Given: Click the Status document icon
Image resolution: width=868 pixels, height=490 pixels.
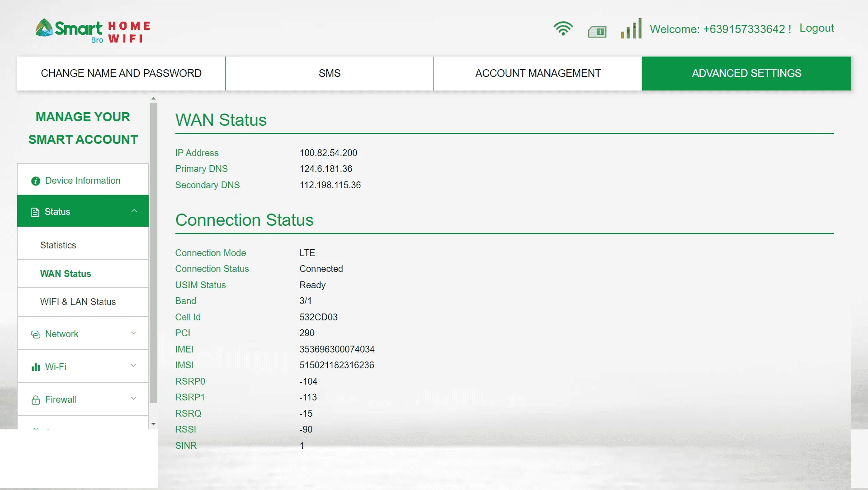Looking at the screenshot, I should (35, 212).
